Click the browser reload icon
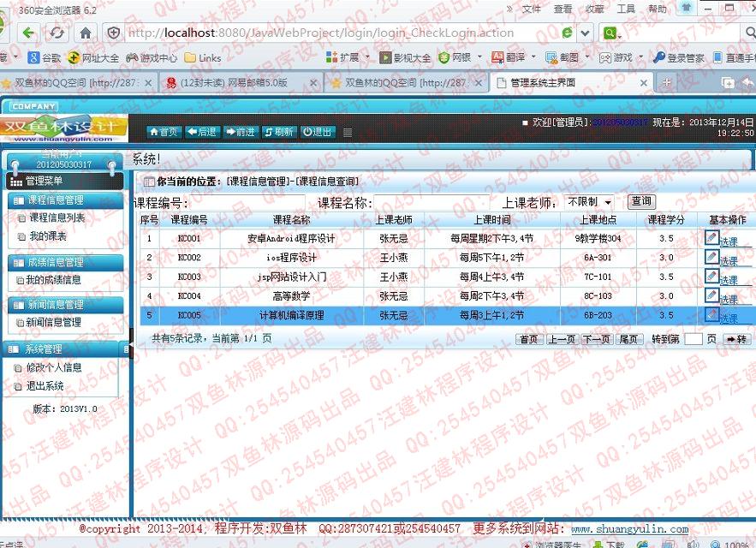The image size is (756, 548). point(57,33)
